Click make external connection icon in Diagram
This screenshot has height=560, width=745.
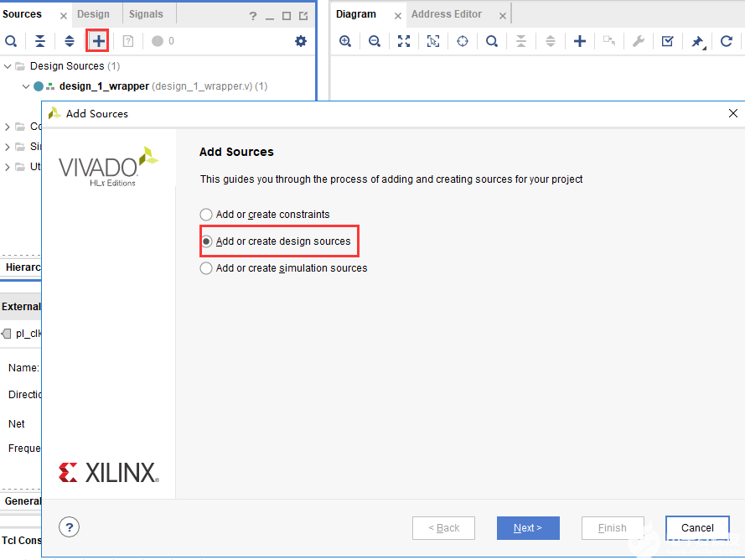pyautogui.click(x=609, y=41)
